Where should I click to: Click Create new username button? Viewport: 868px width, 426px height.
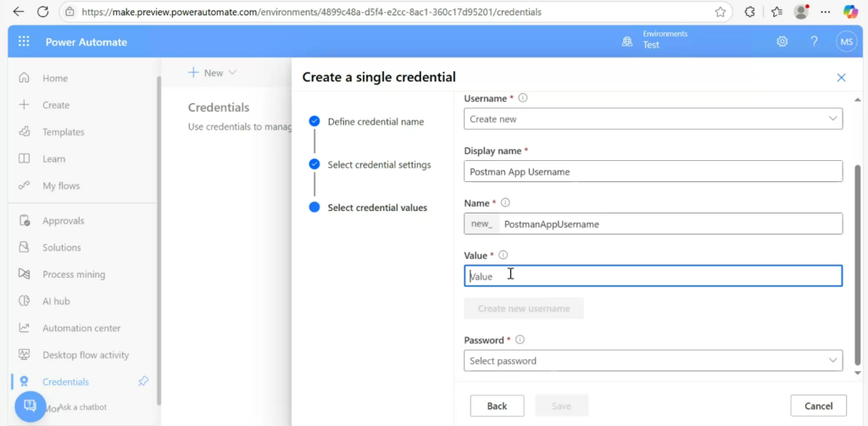[524, 308]
